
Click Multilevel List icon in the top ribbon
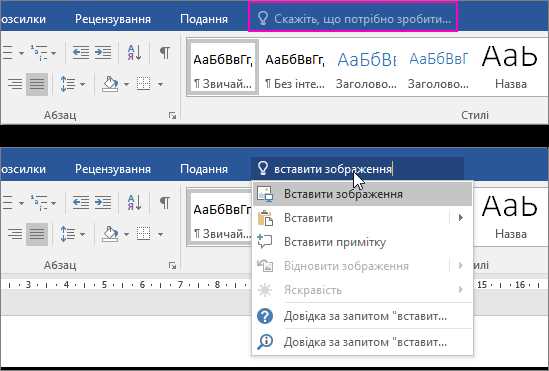(39, 52)
